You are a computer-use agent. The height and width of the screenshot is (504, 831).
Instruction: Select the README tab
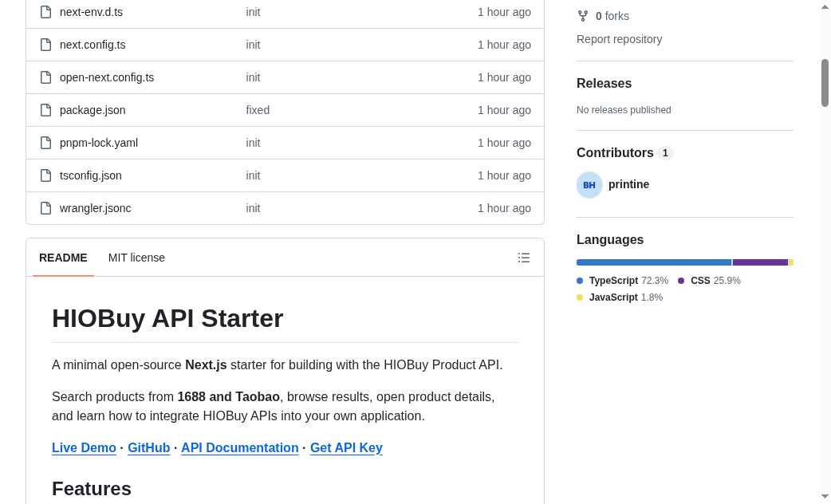(63, 258)
